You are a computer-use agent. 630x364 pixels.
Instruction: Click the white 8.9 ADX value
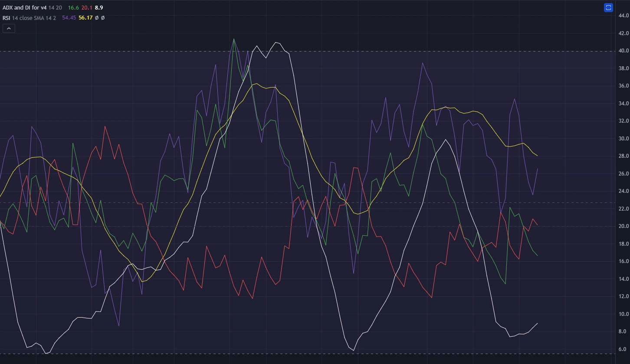point(99,8)
